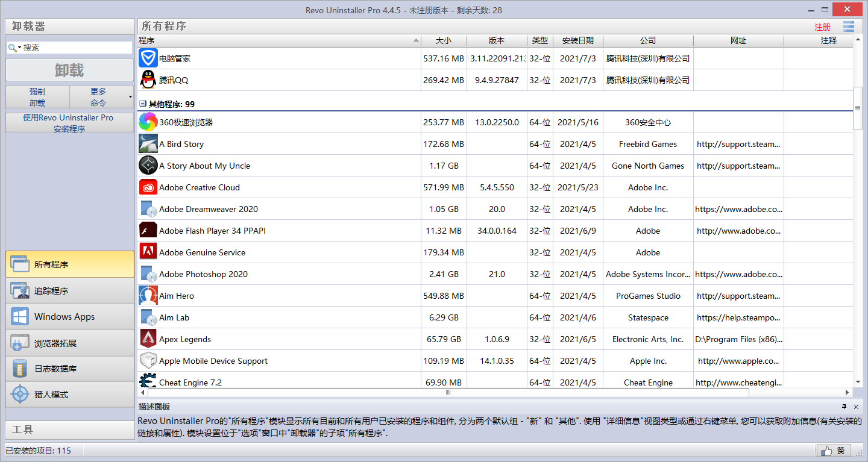Click the A Bird Story icon
The image size is (868, 462).
(148, 144)
